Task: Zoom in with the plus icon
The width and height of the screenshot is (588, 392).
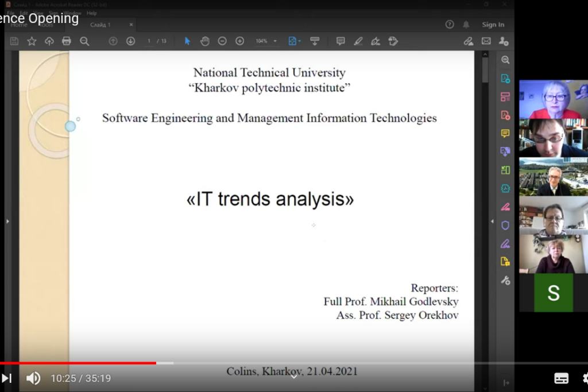Action: [x=239, y=41]
